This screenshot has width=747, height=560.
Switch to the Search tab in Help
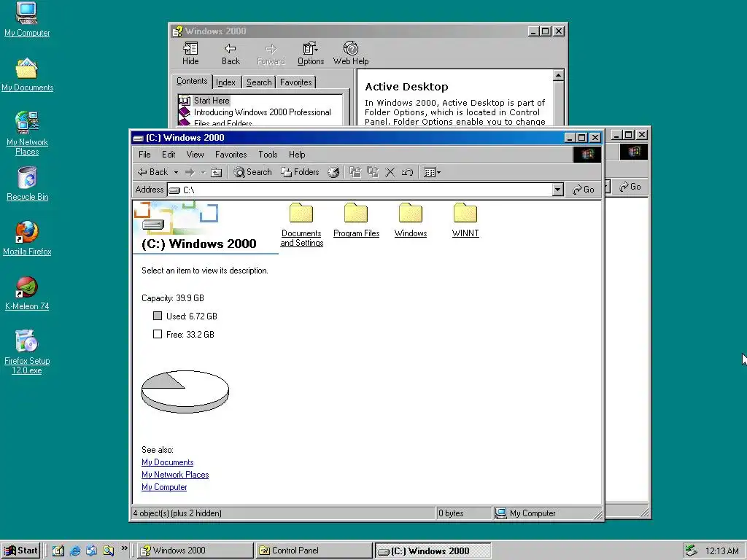pos(259,82)
